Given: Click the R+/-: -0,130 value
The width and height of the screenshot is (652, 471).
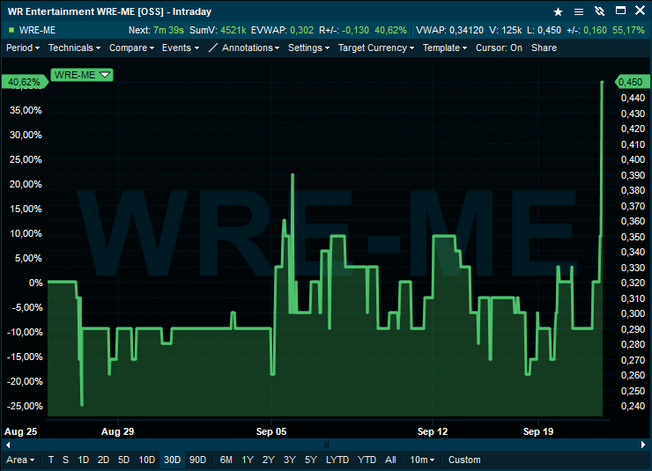Looking at the screenshot, I should coord(344,30).
